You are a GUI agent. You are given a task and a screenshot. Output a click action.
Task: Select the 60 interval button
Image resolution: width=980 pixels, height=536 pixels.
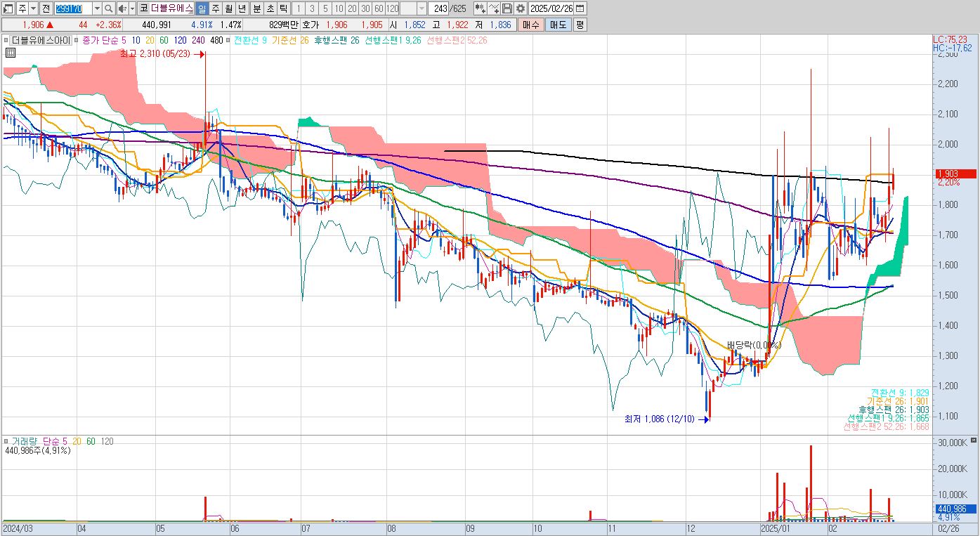[x=379, y=8]
